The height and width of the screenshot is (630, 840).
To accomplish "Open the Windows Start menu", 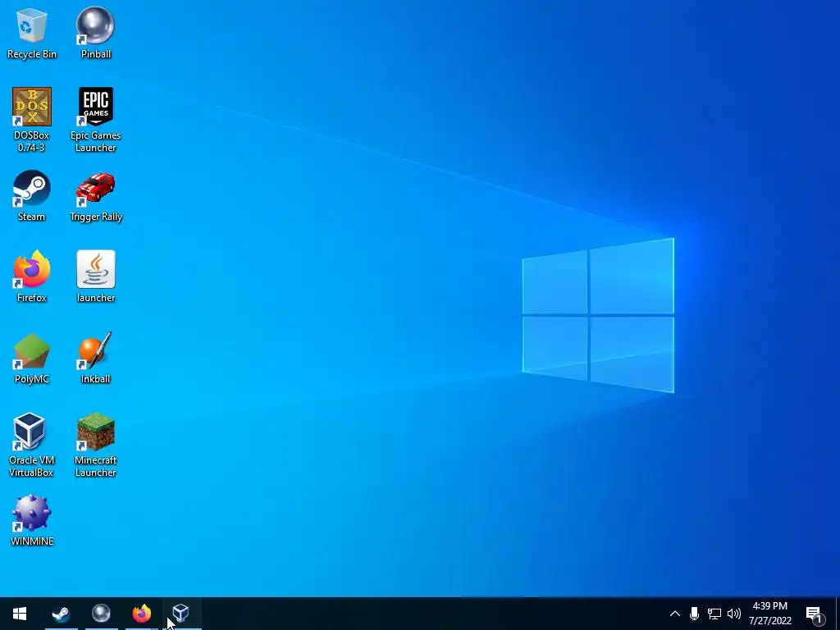I will click(20, 614).
